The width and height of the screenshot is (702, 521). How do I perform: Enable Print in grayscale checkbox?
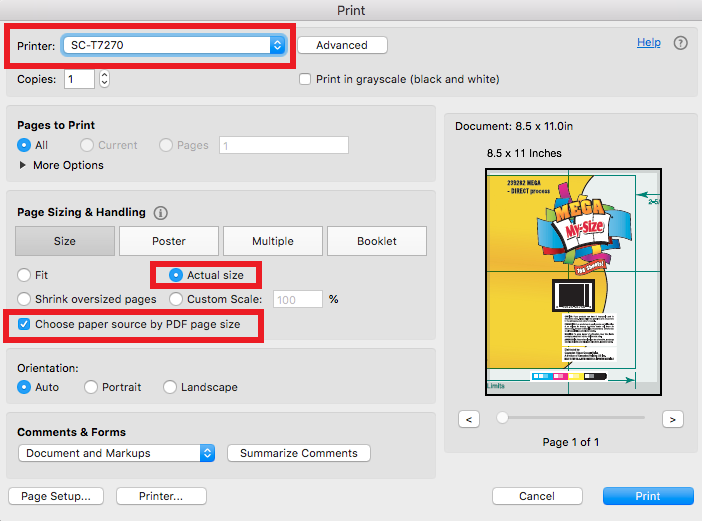point(305,79)
